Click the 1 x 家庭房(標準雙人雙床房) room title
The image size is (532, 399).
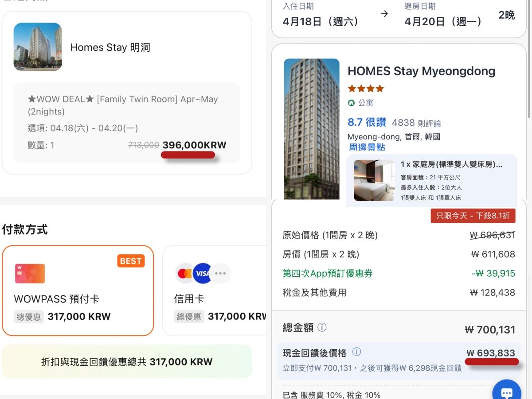click(452, 165)
